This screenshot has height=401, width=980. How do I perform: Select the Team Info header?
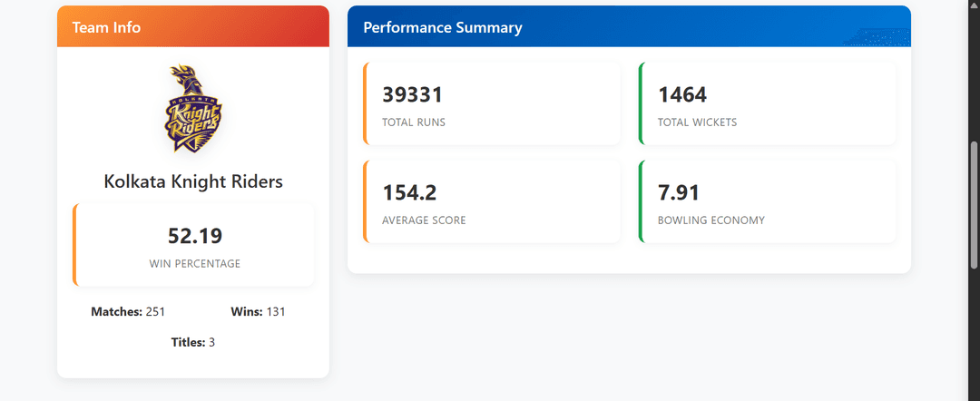point(193,27)
